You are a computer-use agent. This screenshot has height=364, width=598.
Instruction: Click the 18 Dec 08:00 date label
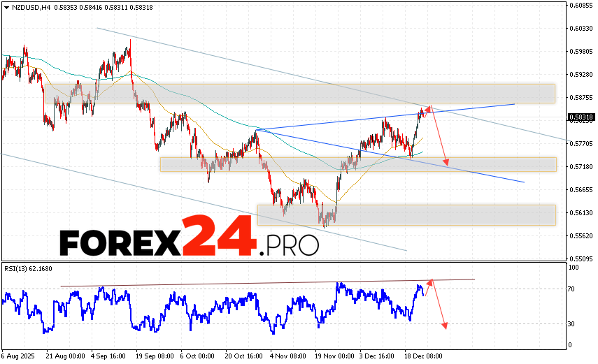pos(422,356)
